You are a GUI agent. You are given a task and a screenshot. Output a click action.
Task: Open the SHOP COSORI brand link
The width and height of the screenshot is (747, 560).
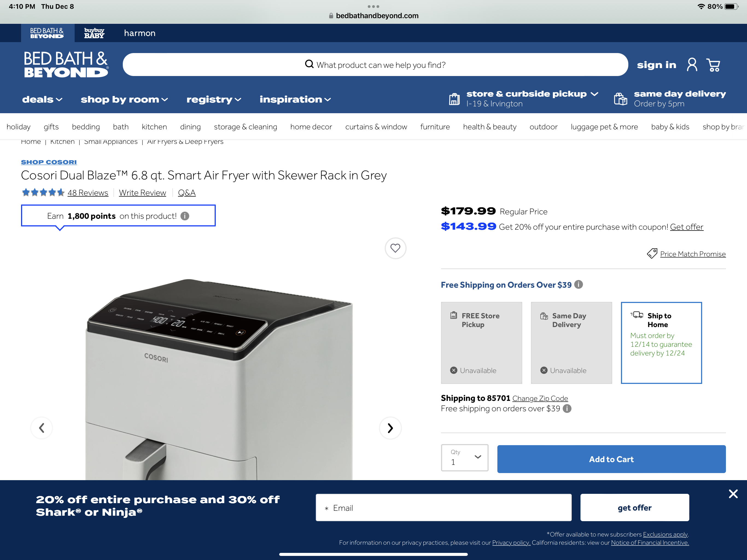pyautogui.click(x=49, y=162)
